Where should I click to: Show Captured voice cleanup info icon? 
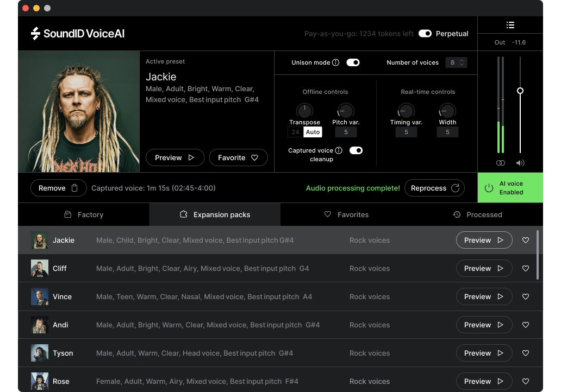click(339, 150)
